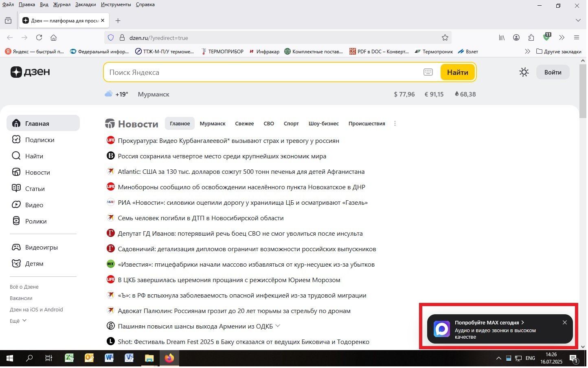Switch to the Мурманск news tab
Screen dimensions: 588x368
[x=213, y=123]
